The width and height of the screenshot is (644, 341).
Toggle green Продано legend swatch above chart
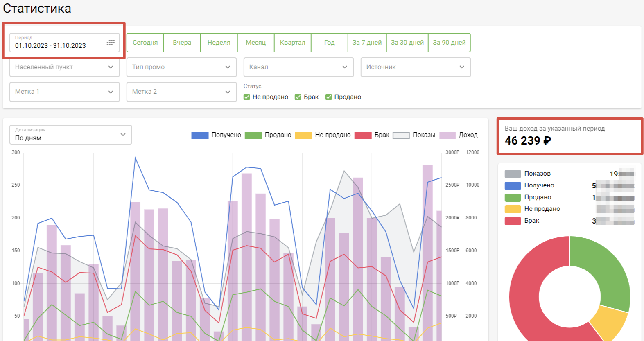(253, 135)
